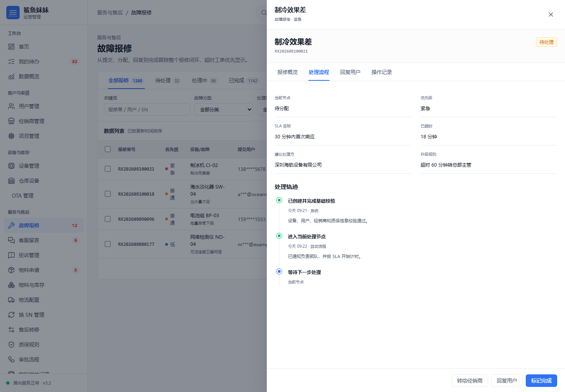The height and width of the screenshot is (392, 565).
Task: Open My To-Do list icon (我的待办)
Action: click(x=11, y=62)
